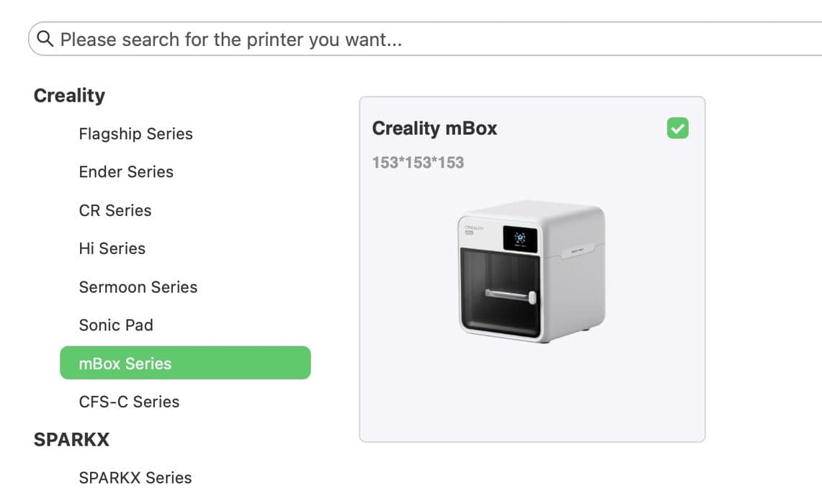The height and width of the screenshot is (504, 822).
Task: Show Sermoon Series printers
Action: (138, 287)
